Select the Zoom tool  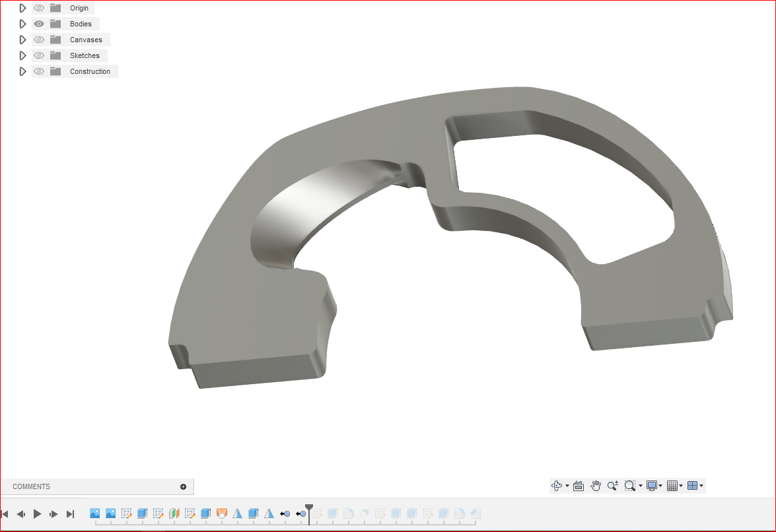612,485
